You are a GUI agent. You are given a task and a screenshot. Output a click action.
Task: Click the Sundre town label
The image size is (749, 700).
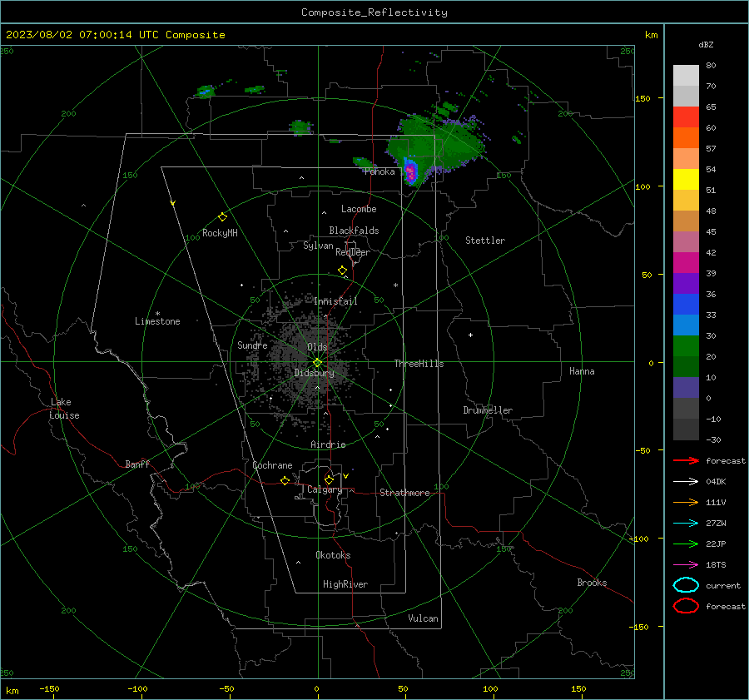click(252, 345)
